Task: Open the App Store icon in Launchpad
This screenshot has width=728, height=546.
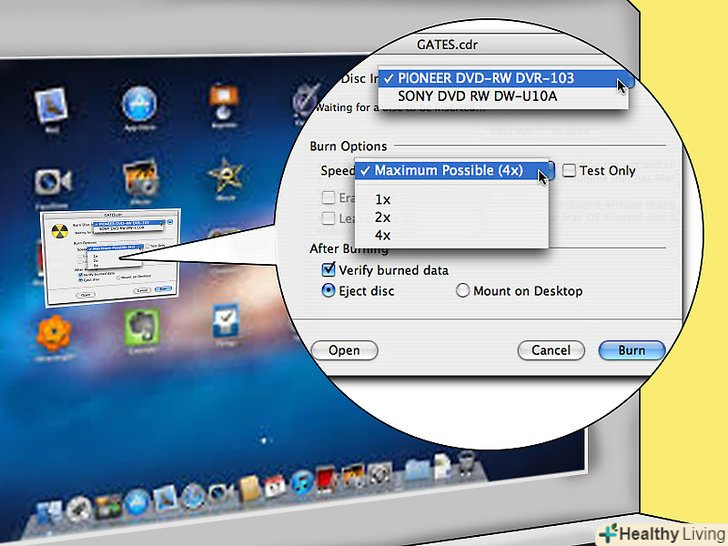Action: tap(140, 103)
